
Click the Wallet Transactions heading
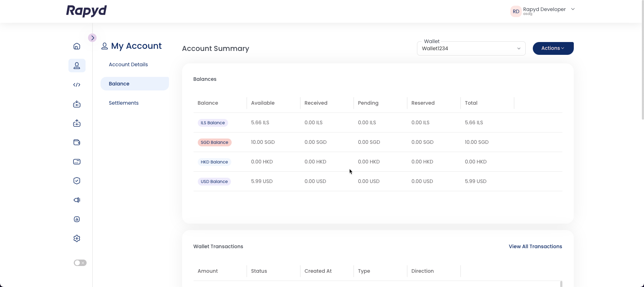218,246
